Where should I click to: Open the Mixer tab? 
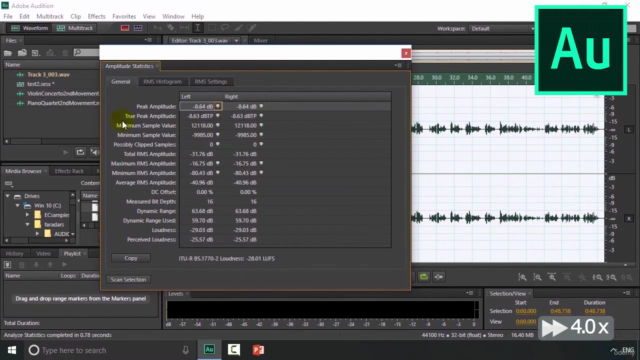pos(260,40)
